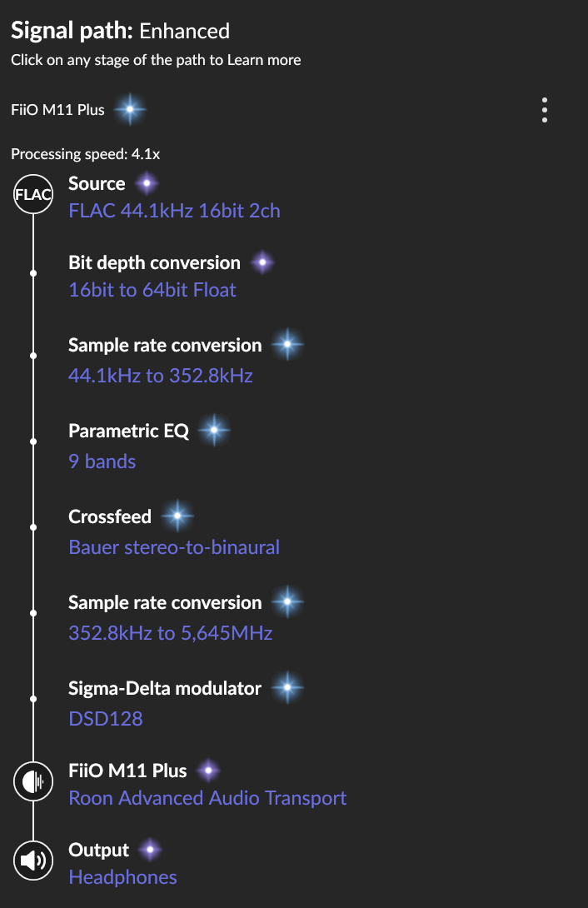The width and height of the screenshot is (588, 908).
Task: Click the FLAC source format icon
Action: (33, 194)
